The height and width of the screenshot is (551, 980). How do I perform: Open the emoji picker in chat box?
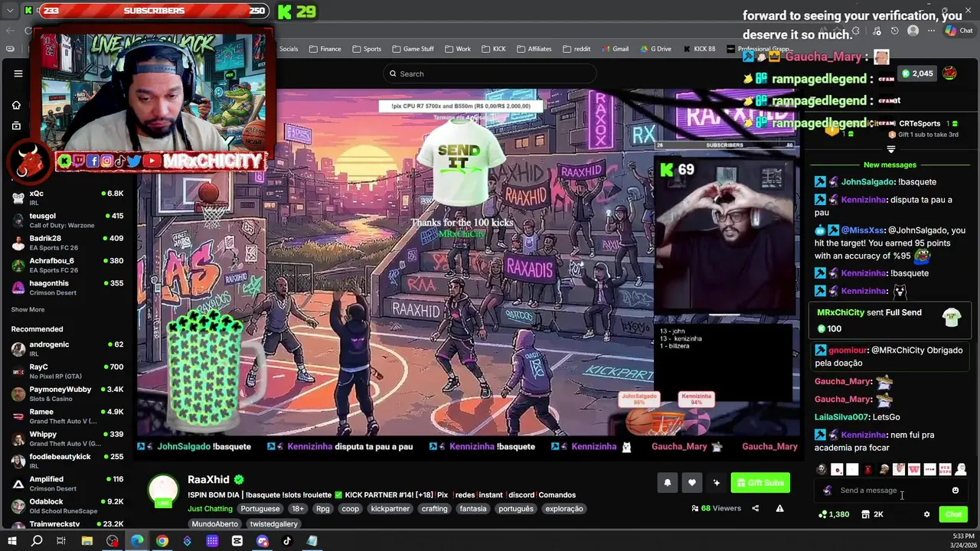click(x=955, y=491)
